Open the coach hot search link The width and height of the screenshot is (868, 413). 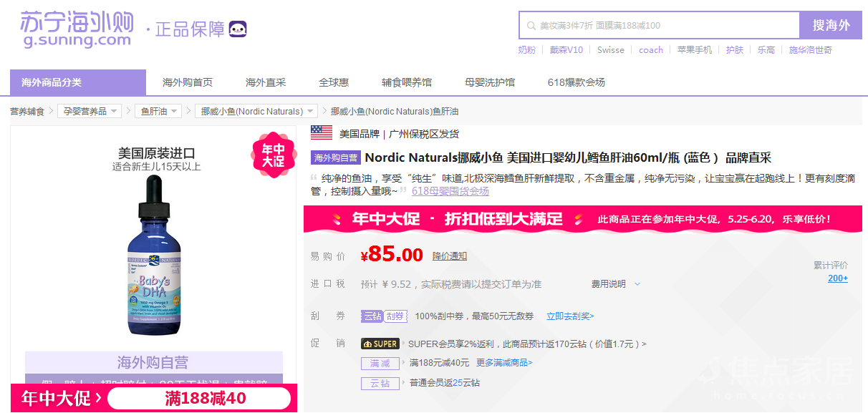click(x=651, y=50)
